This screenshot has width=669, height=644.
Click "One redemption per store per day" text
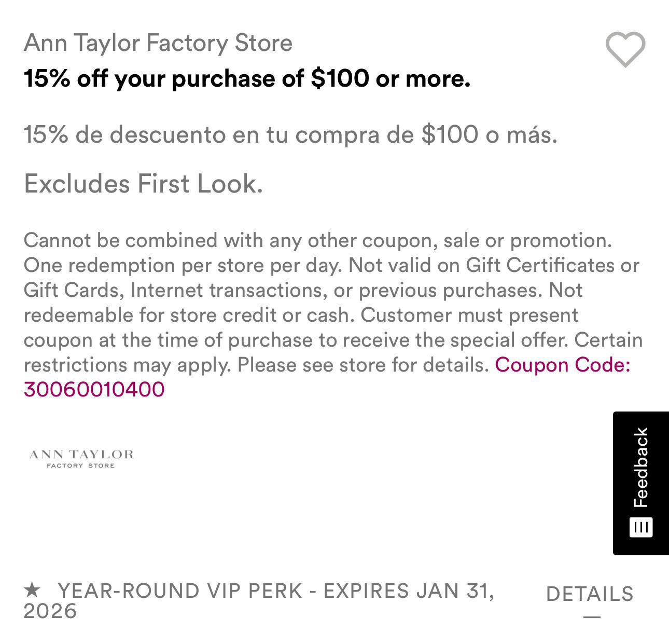click(x=183, y=265)
